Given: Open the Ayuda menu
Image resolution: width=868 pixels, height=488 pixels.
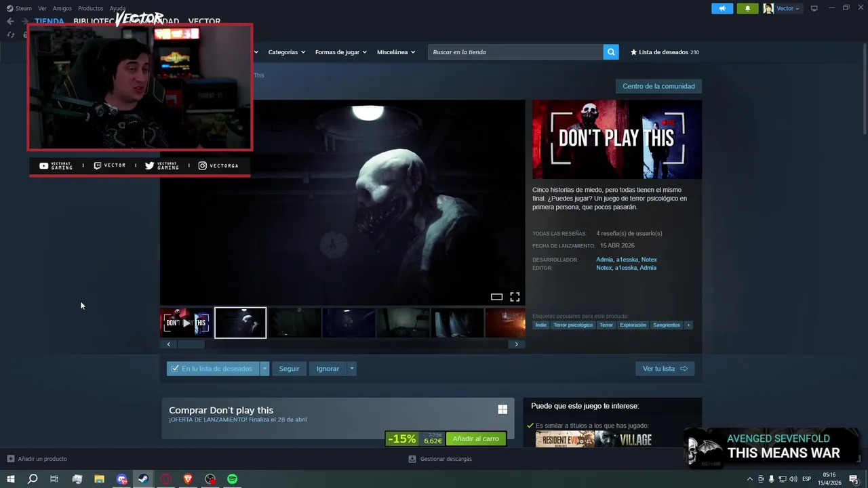Looking at the screenshot, I should click(x=118, y=8).
